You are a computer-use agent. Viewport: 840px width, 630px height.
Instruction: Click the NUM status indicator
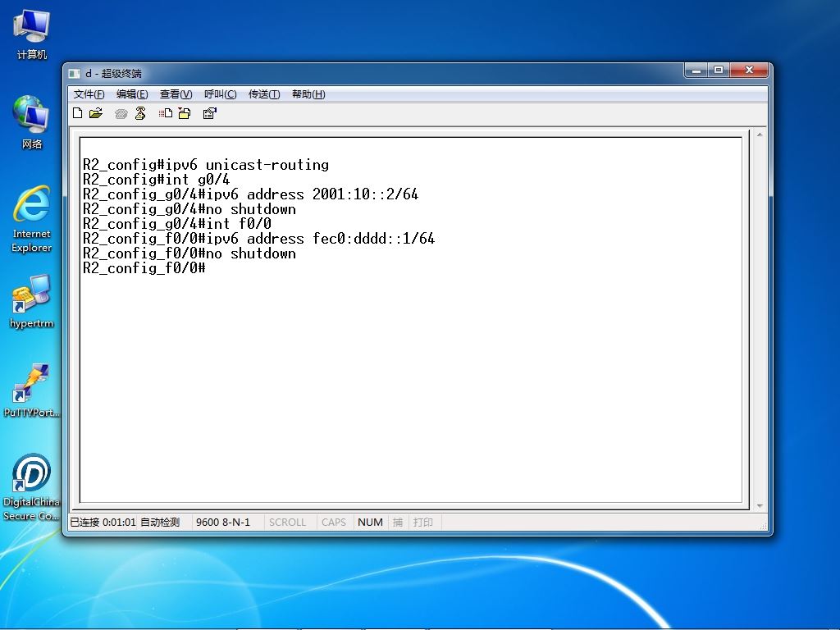tap(370, 522)
